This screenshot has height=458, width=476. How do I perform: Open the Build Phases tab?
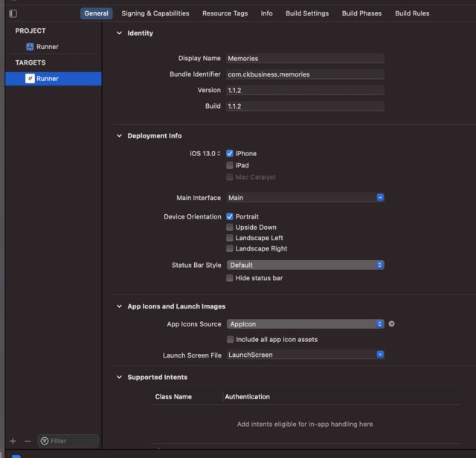pos(361,13)
